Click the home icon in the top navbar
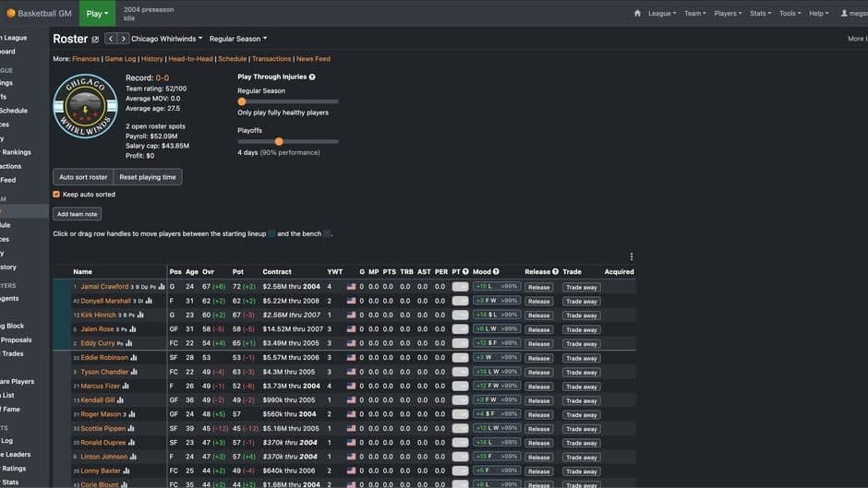Viewport: 868px width, 488px height. (x=637, y=14)
